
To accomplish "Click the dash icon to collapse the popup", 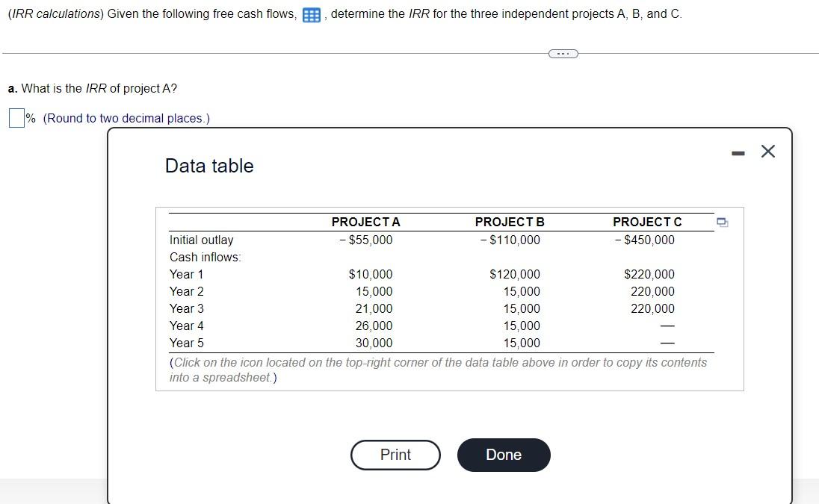I will [x=738, y=152].
